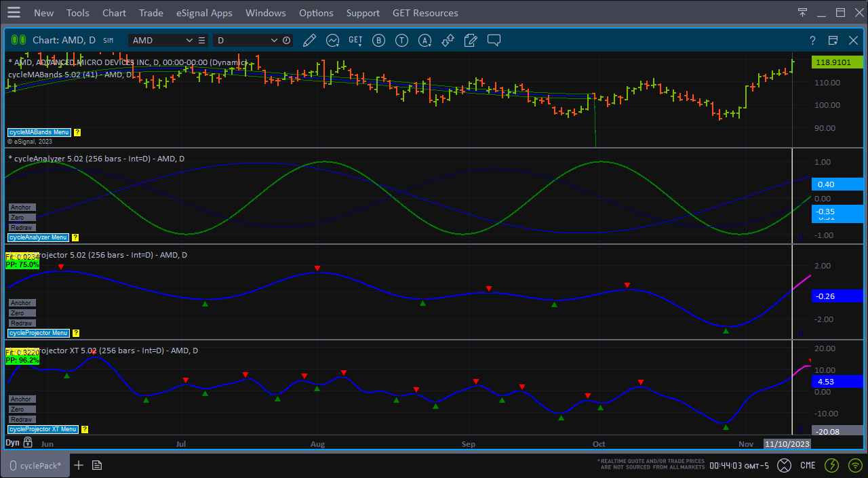This screenshot has width=868, height=478.
Task: Click help icon beside cycleProjector XT Menu
Action: click(85, 429)
